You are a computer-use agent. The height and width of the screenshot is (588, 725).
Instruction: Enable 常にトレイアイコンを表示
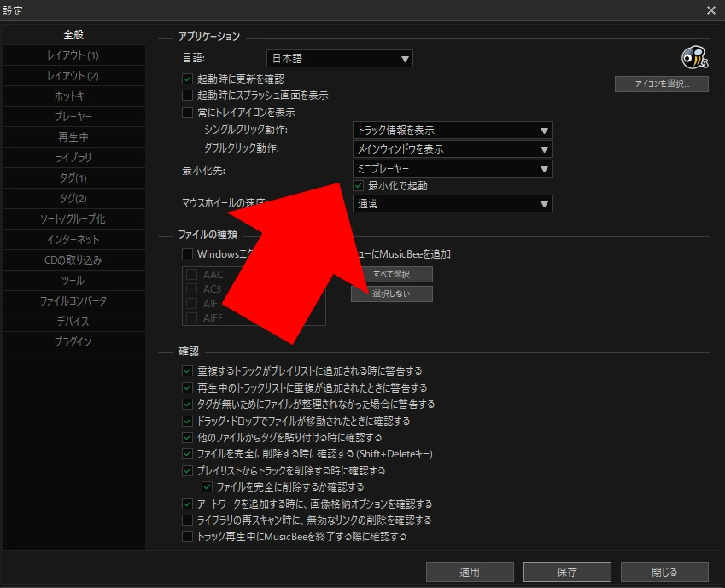pyautogui.click(x=185, y=113)
